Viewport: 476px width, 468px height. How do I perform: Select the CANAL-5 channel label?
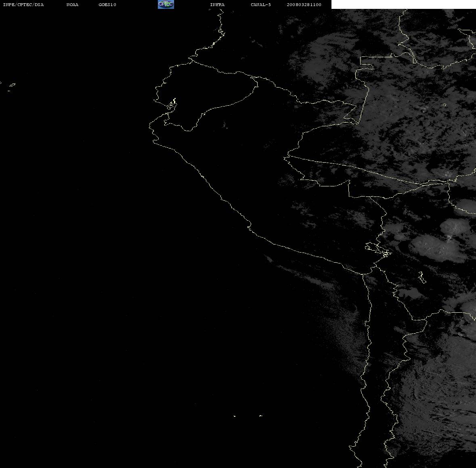point(261,4)
